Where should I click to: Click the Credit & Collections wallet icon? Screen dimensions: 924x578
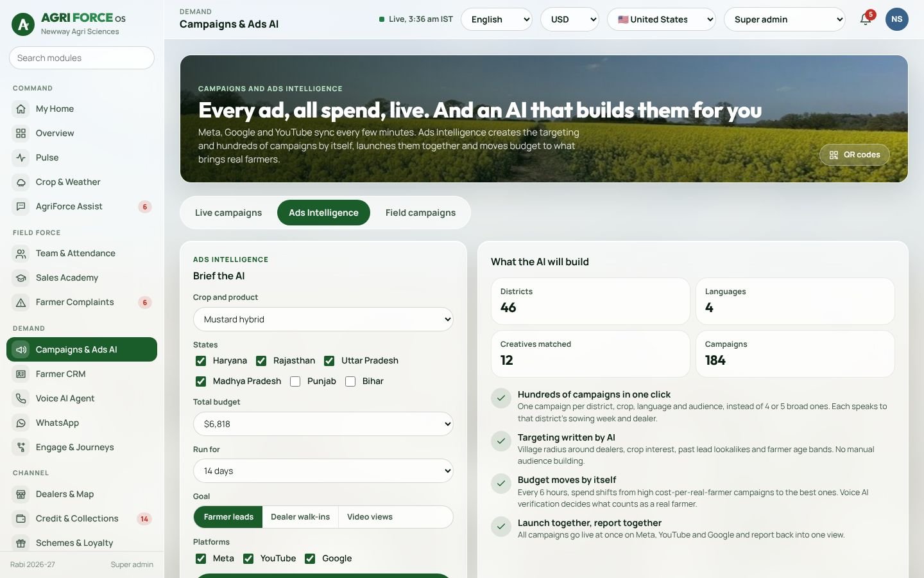(x=21, y=519)
